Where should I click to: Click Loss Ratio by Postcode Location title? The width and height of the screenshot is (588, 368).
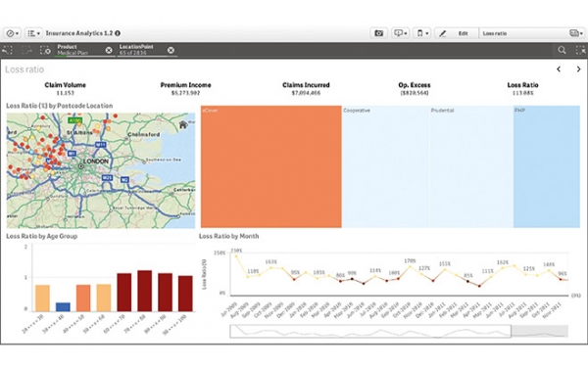[x=59, y=106]
